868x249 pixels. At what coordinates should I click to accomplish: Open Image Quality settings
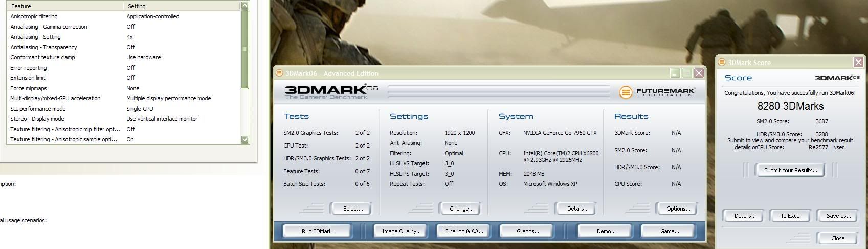point(402,231)
